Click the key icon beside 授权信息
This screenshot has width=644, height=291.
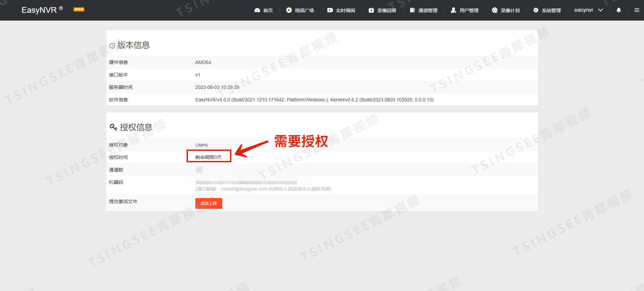[x=113, y=127]
